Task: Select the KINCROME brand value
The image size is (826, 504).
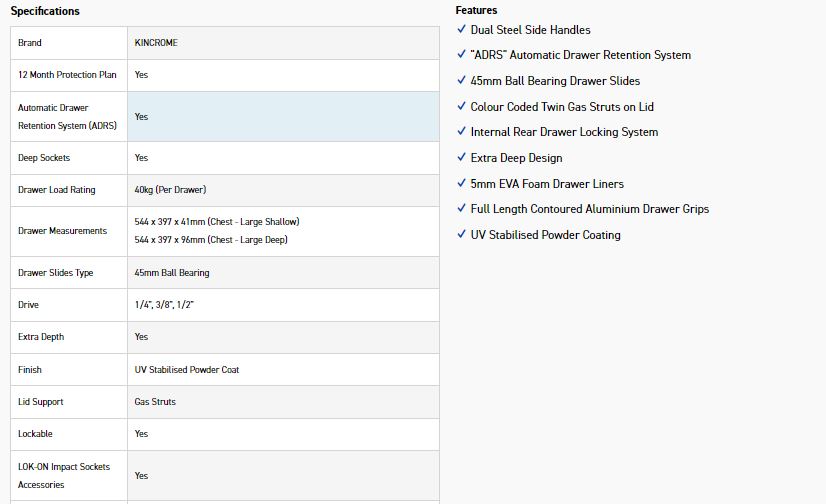Action: pos(156,43)
